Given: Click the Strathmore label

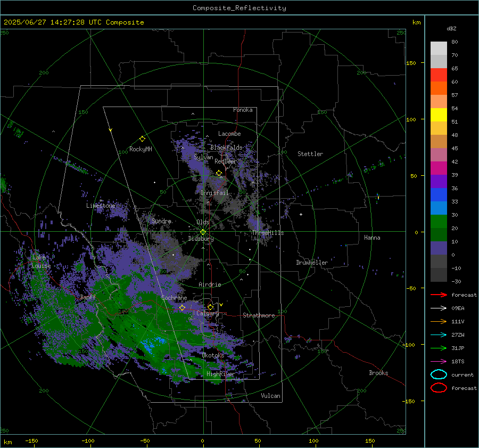Looking at the screenshot, I should click(x=259, y=315).
